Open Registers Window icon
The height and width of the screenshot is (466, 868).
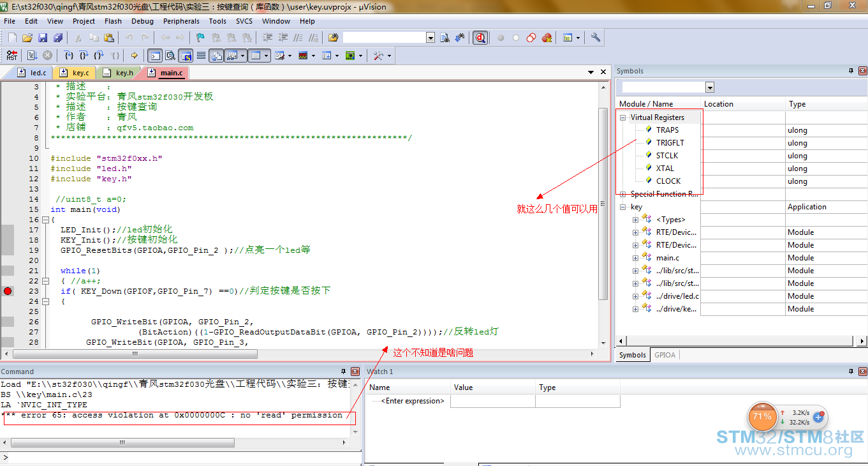tap(201, 56)
